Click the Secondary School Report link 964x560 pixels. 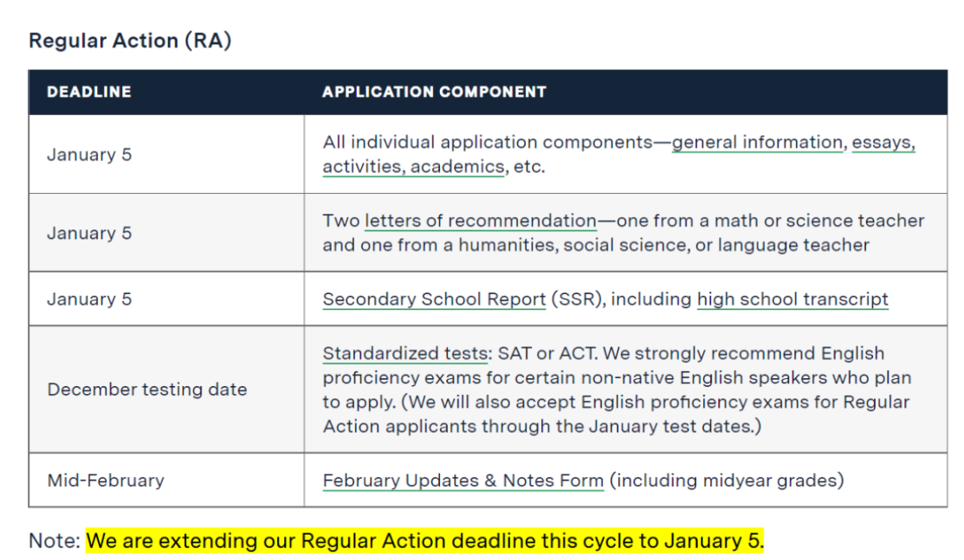click(433, 299)
